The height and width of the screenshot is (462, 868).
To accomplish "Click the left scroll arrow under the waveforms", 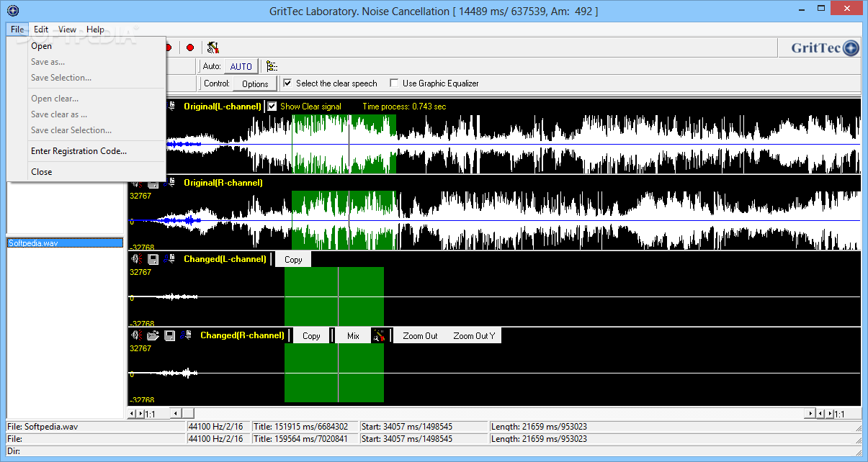I will click(x=176, y=414).
